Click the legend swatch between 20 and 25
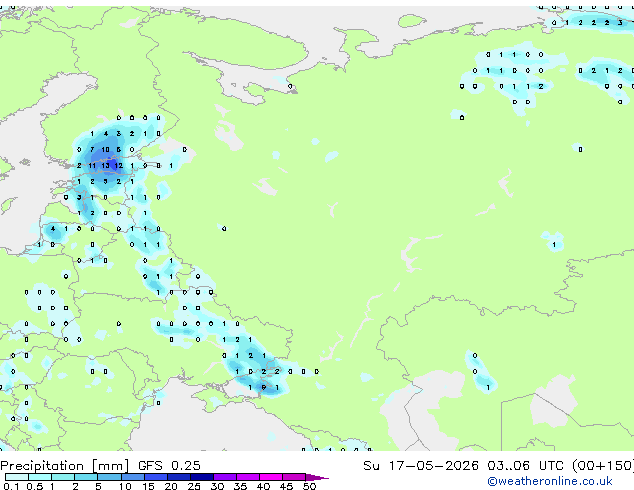 click(x=179, y=477)
